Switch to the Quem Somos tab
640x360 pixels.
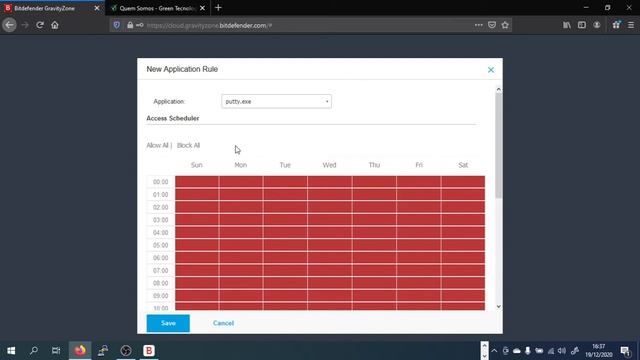click(x=157, y=8)
